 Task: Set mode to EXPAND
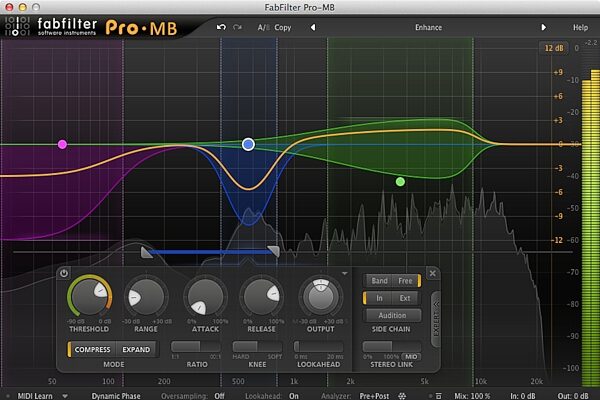tap(136, 349)
